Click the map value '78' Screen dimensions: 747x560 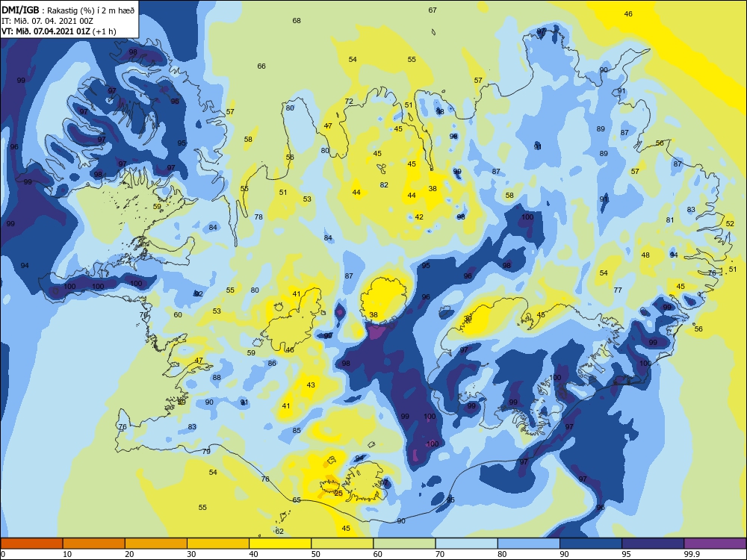tap(258, 217)
